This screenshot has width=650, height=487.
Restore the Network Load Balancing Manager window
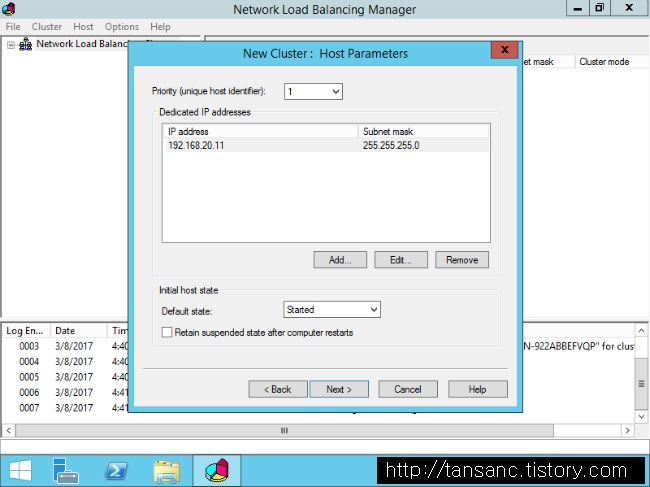[599, 8]
